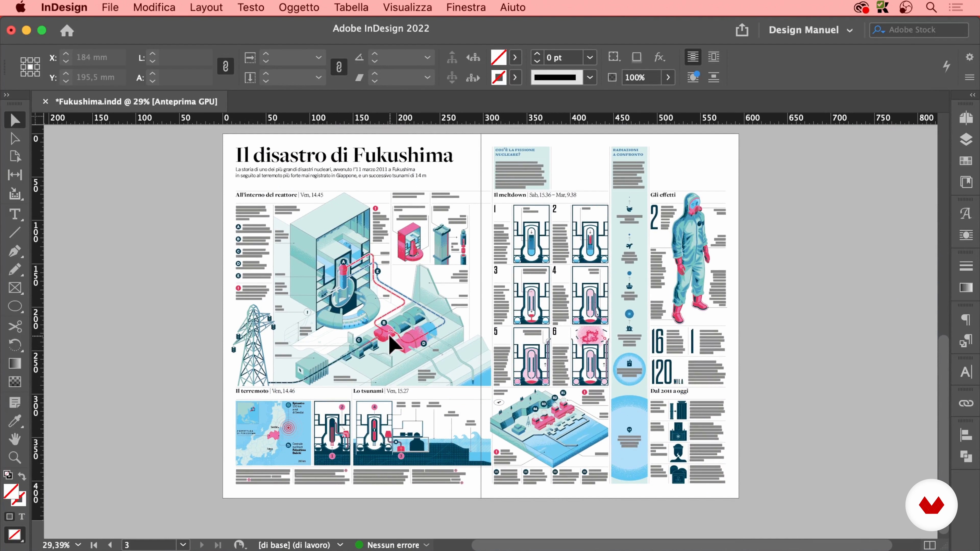Choose the Gradient Feather tool

click(15, 382)
